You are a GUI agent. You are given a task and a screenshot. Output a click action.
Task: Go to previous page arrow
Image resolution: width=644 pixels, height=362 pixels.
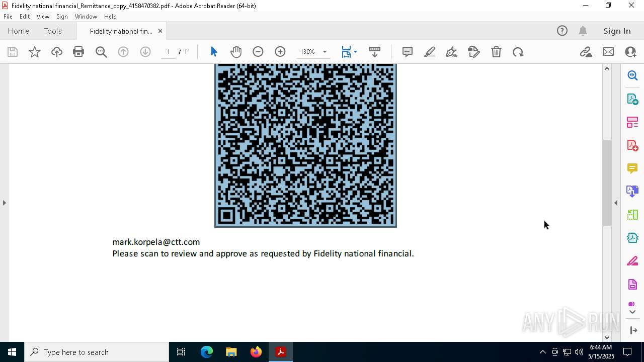(123, 52)
